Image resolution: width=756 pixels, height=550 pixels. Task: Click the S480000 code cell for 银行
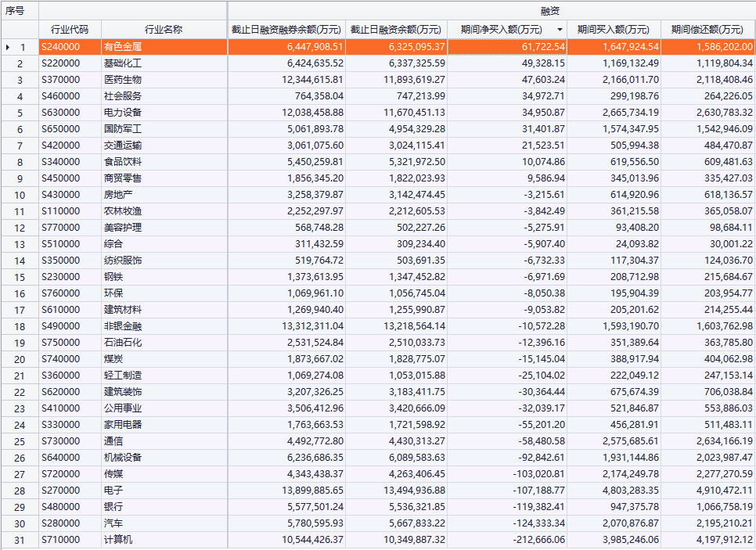point(70,507)
